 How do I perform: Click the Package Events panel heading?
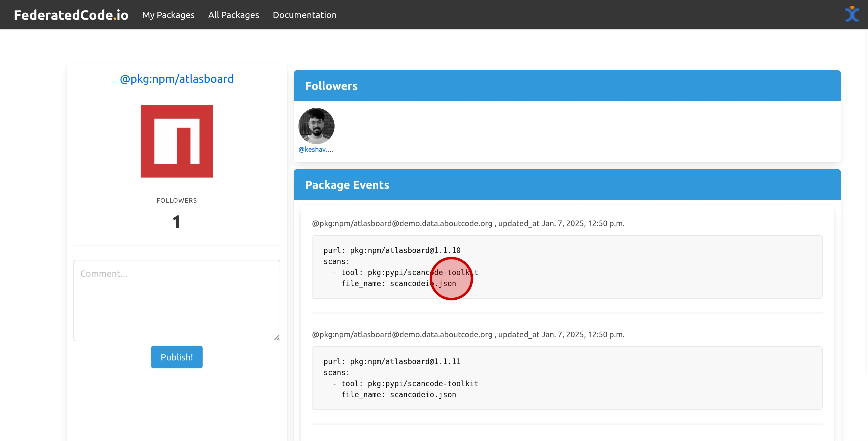(347, 185)
